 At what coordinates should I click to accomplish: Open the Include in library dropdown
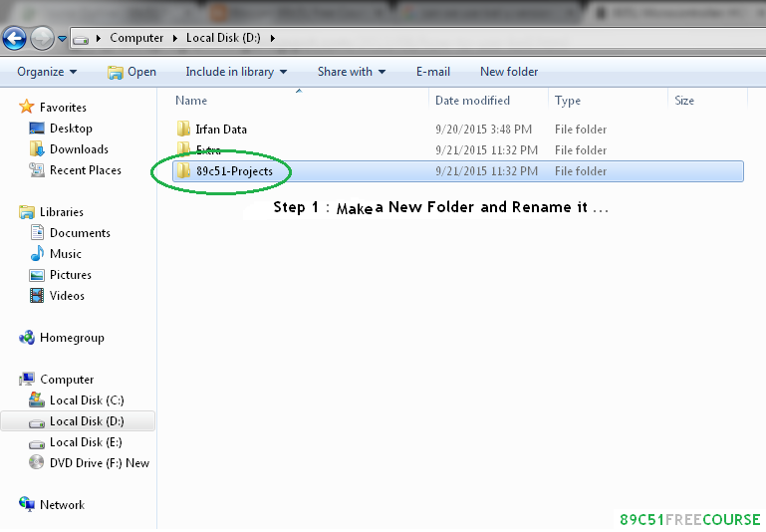[236, 72]
